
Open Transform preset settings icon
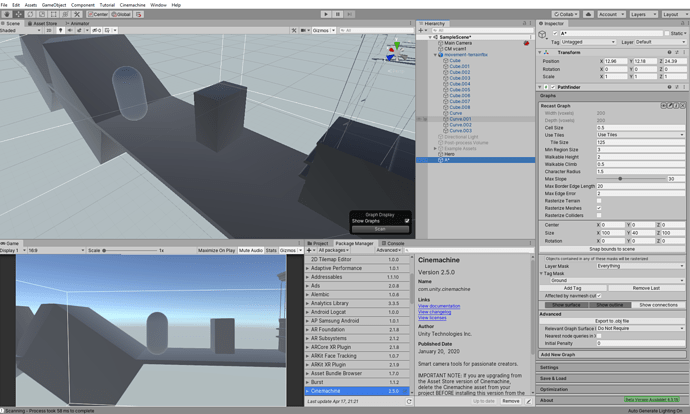[x=677, y=52]
